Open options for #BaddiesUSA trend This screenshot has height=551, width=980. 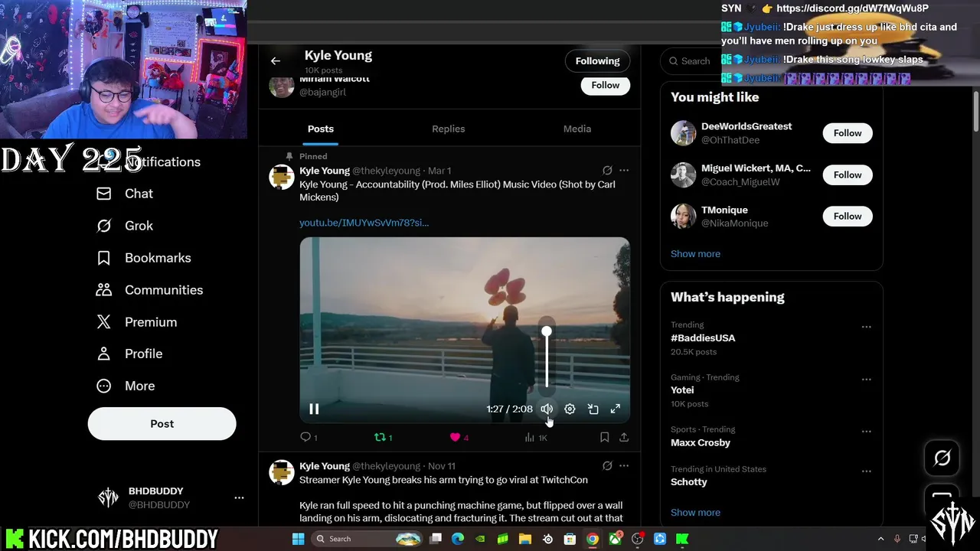pos(866,327)
